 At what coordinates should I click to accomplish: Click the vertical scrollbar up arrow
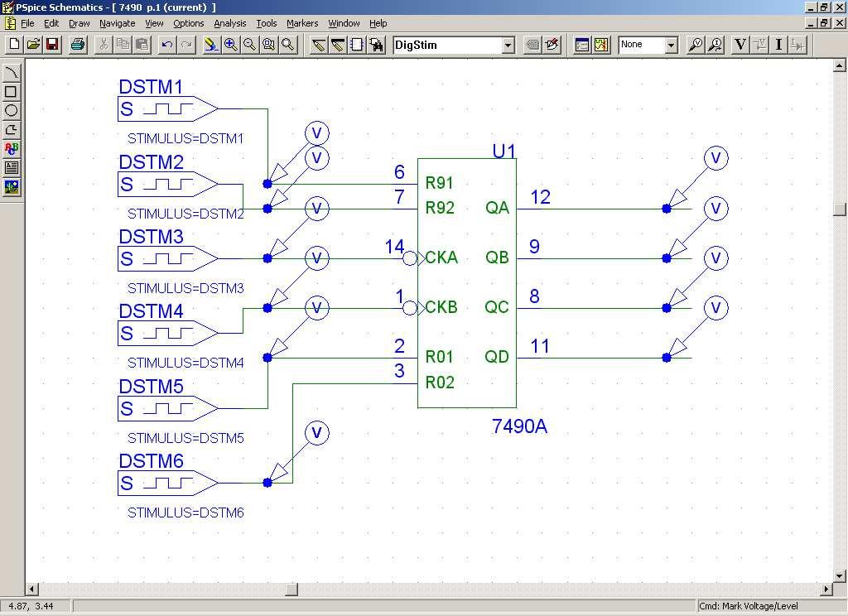[x=839, y=65]
